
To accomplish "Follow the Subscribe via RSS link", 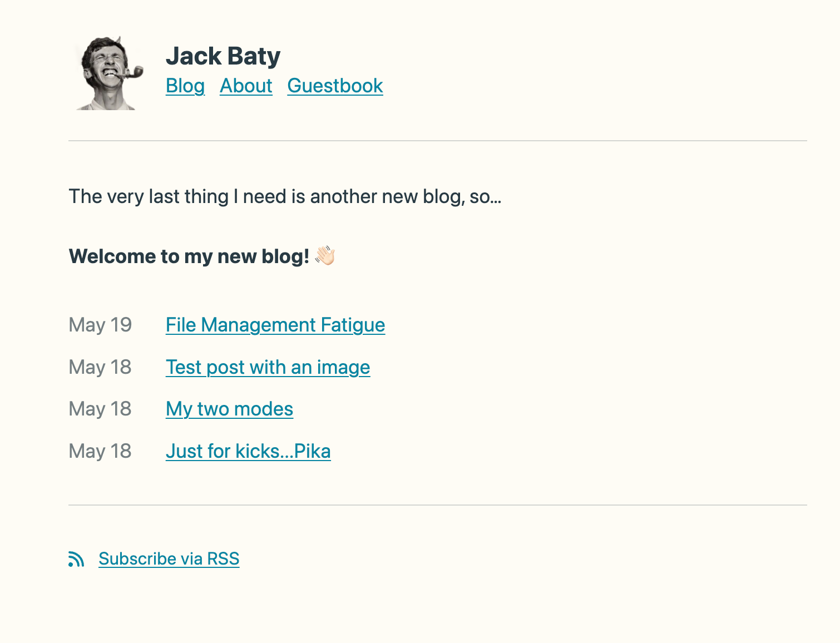I will pos(169,558).
